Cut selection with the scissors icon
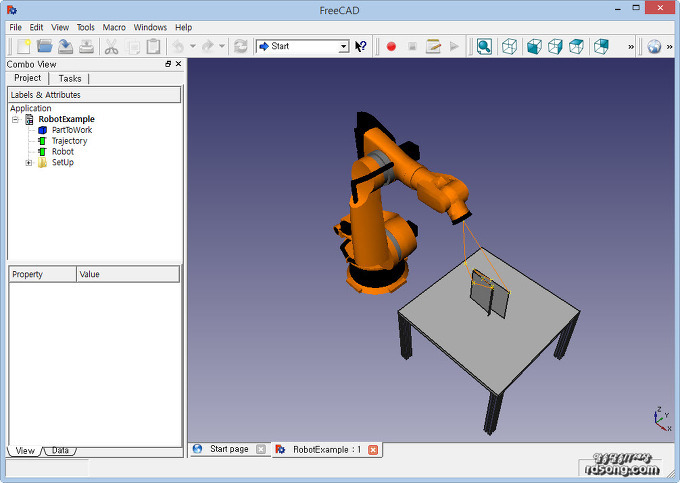Viewport: 680px width, 483px height. (111, 46)
